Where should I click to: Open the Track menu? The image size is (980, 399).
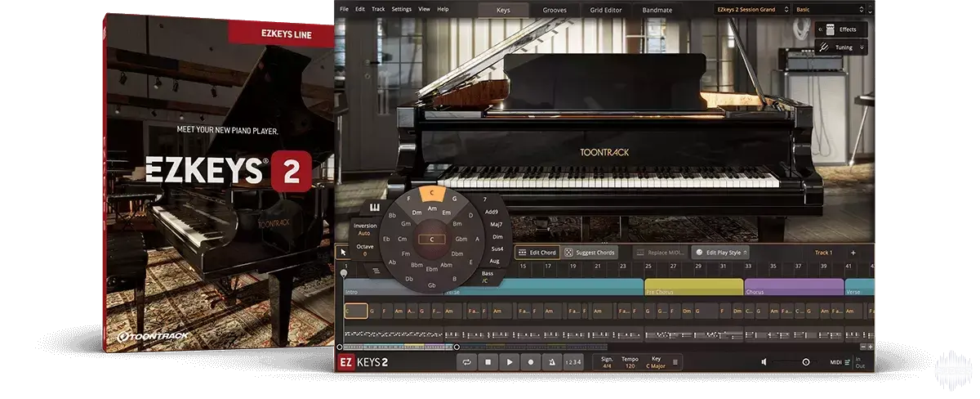pos(378,9)
